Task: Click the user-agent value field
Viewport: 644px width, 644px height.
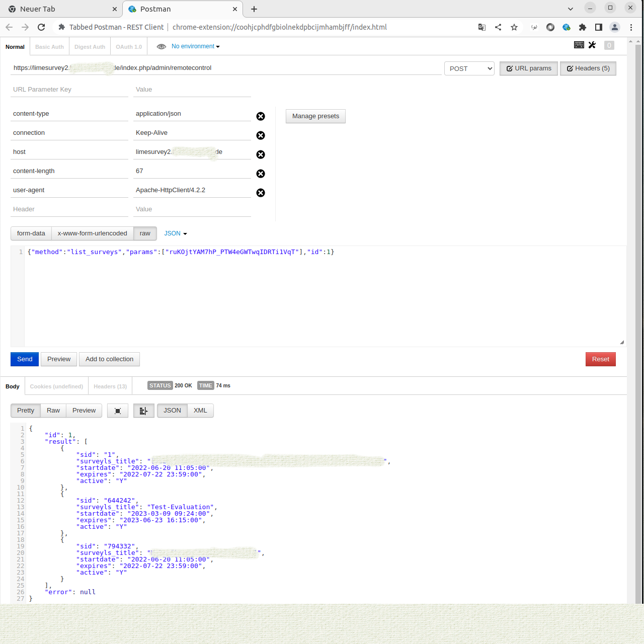Action: click(192, 190)
